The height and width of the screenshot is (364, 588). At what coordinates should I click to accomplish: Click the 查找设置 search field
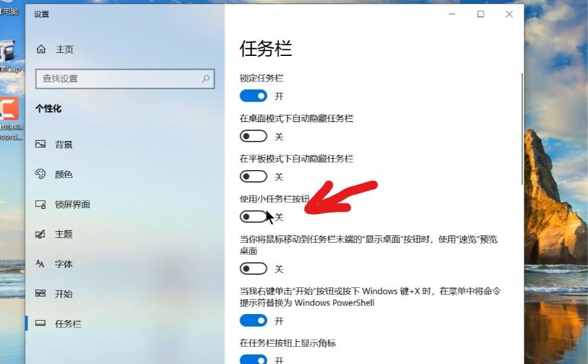125,79
